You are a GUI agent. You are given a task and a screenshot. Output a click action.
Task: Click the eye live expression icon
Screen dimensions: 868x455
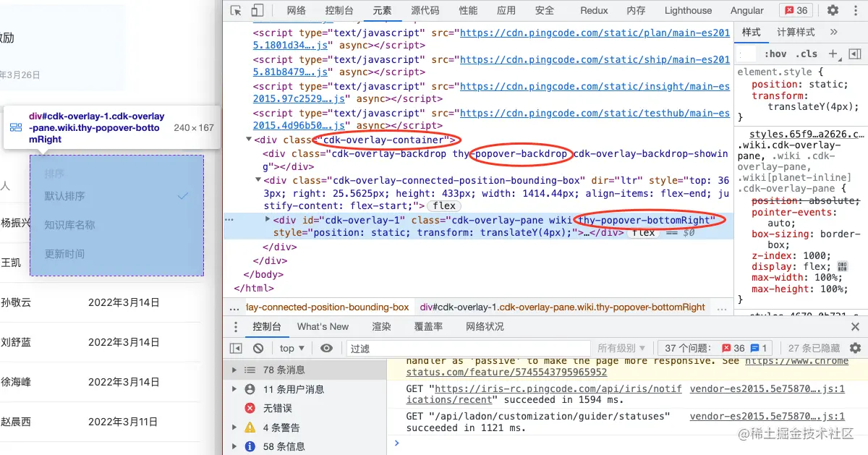coord(326,348)
